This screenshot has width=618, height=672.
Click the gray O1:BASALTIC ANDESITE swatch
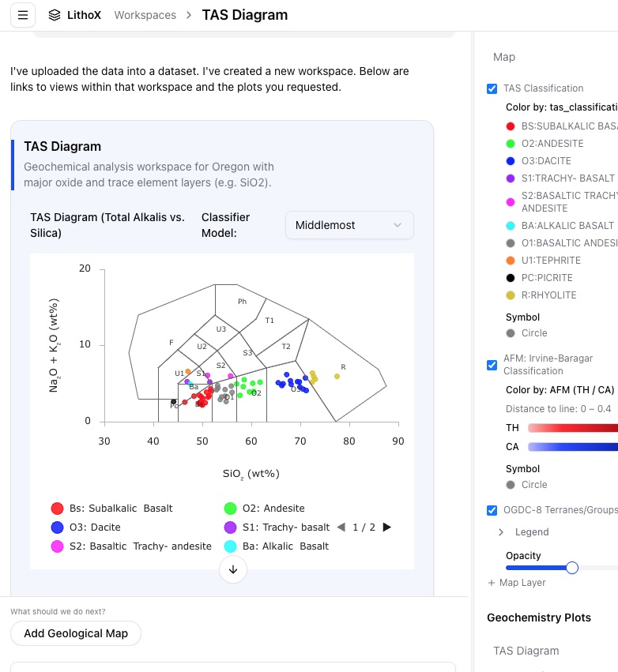coord(511,243)
